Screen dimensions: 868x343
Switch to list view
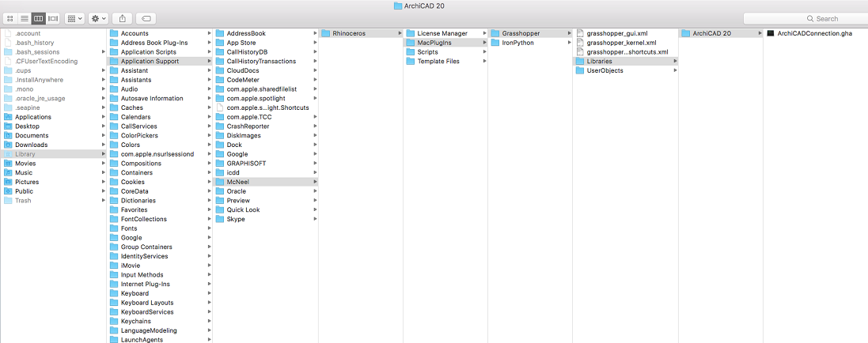tap(24, 18)
